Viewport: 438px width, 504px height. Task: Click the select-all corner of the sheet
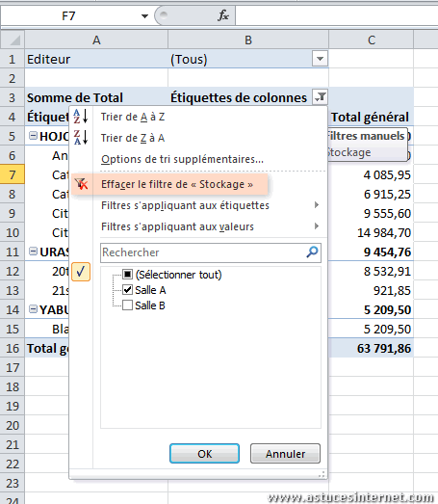(13, 40)
